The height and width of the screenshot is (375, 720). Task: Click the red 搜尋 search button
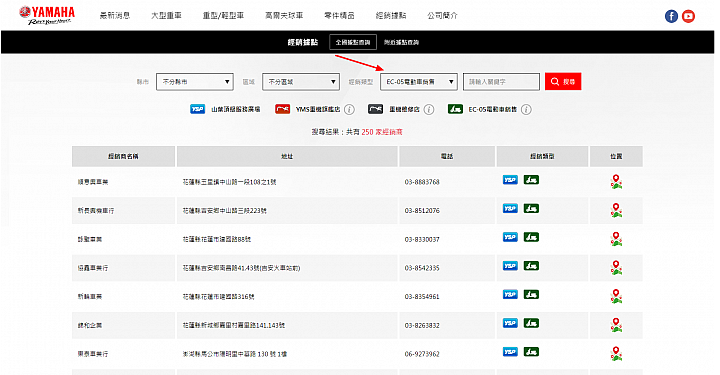[x=563, y=82]
